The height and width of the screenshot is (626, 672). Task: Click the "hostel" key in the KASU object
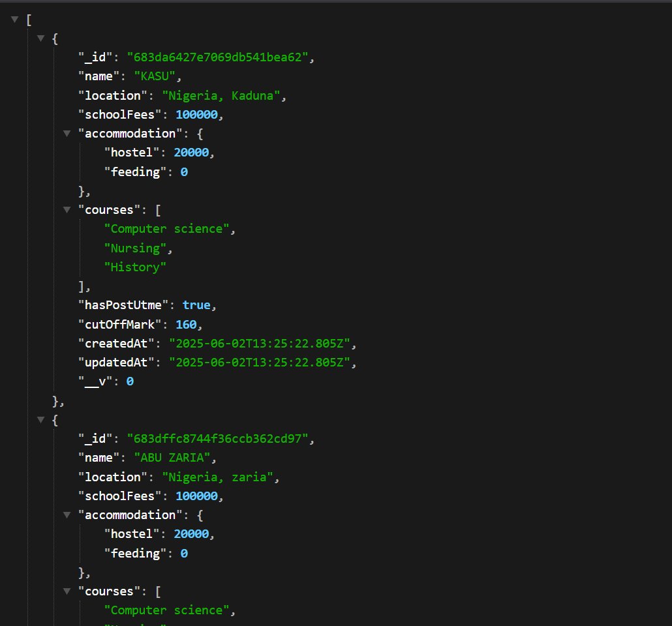132,153
